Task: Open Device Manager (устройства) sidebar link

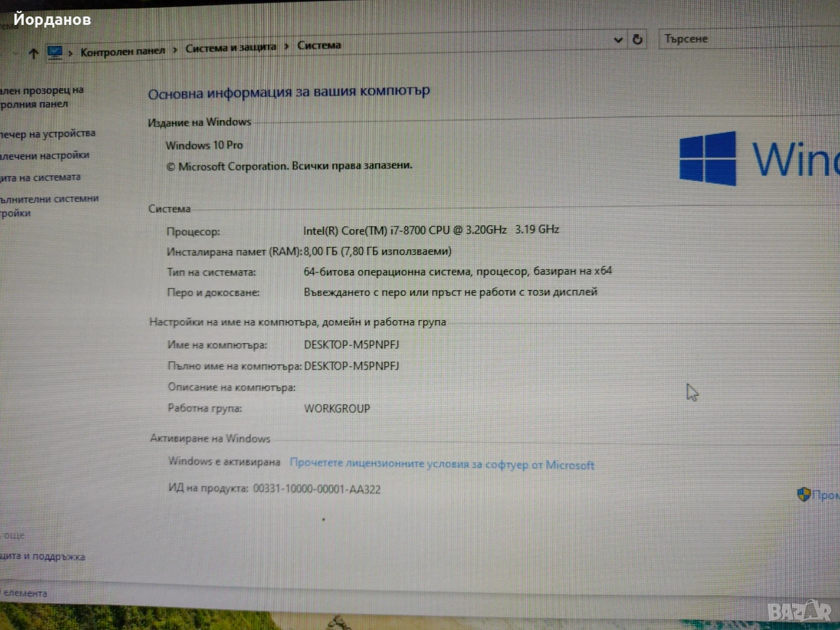Action: click(47, 134)
